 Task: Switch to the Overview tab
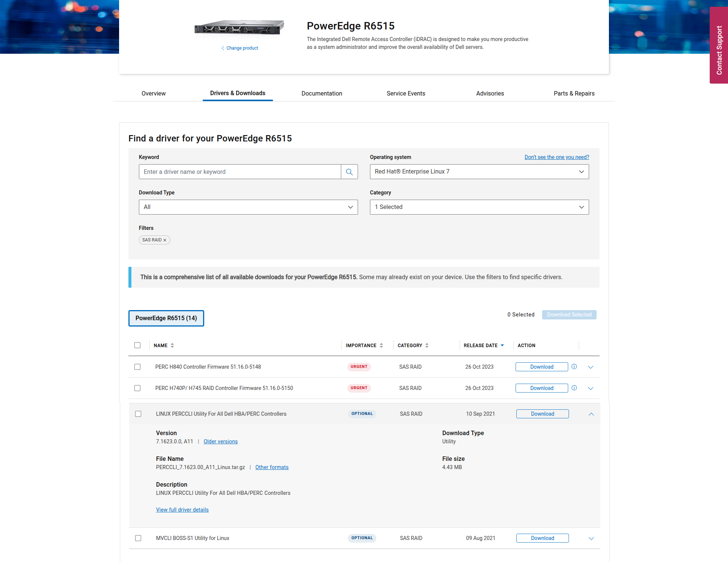click(x=153, y=93)
